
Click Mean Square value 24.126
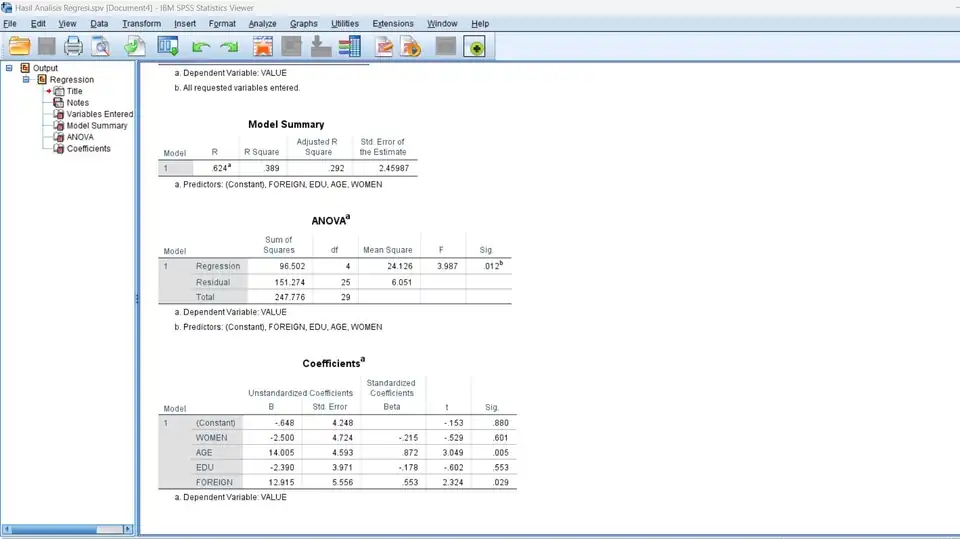[x=400, y=266]
